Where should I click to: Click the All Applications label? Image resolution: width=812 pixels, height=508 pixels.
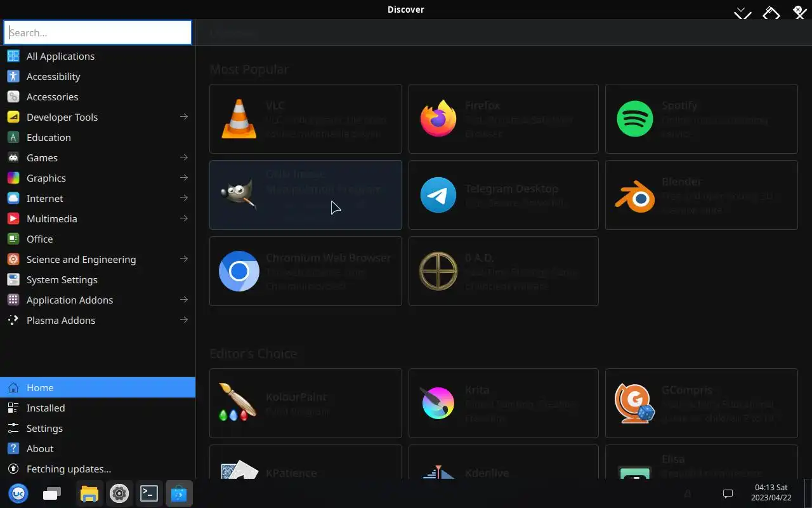(x=60, y=56)
